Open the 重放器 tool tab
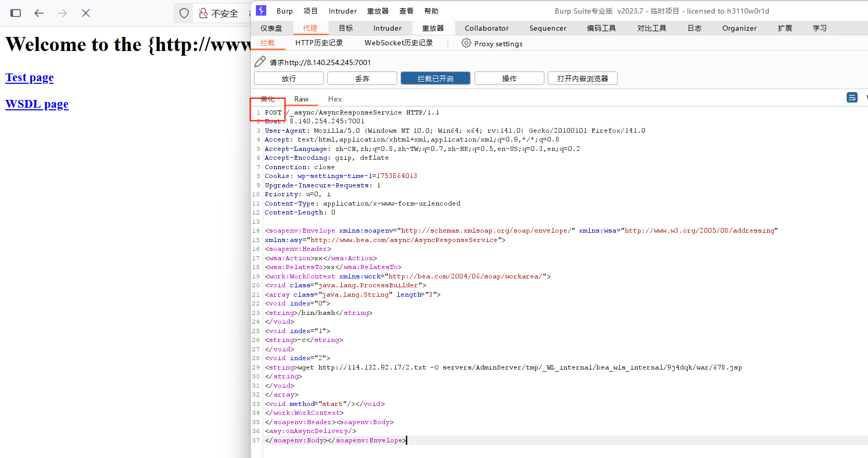This screenshot has width=868, height=458. 433,28
